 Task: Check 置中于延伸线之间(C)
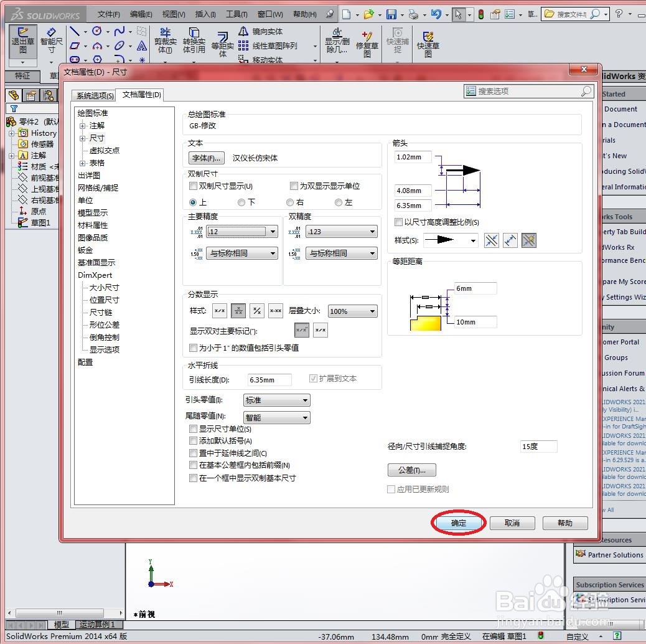(192, 453)
